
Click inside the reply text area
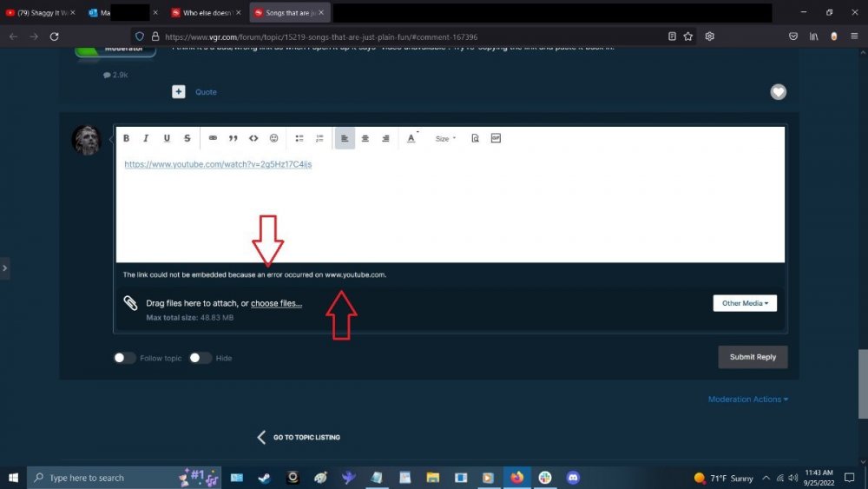coord(450,206)
